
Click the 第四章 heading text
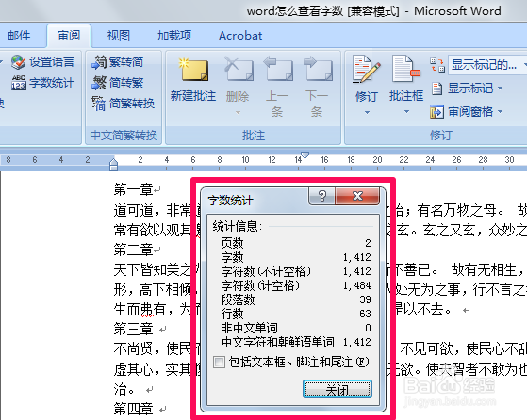(134, 409)
